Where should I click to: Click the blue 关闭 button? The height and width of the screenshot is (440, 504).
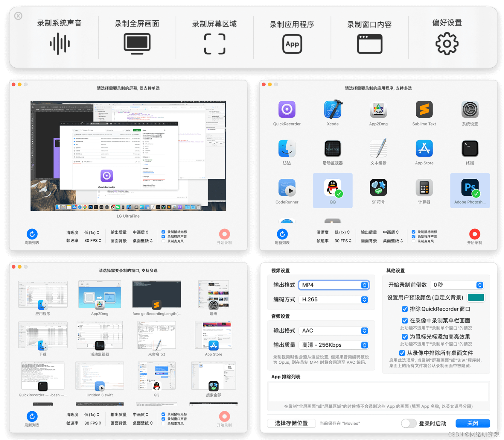point(473,423)
